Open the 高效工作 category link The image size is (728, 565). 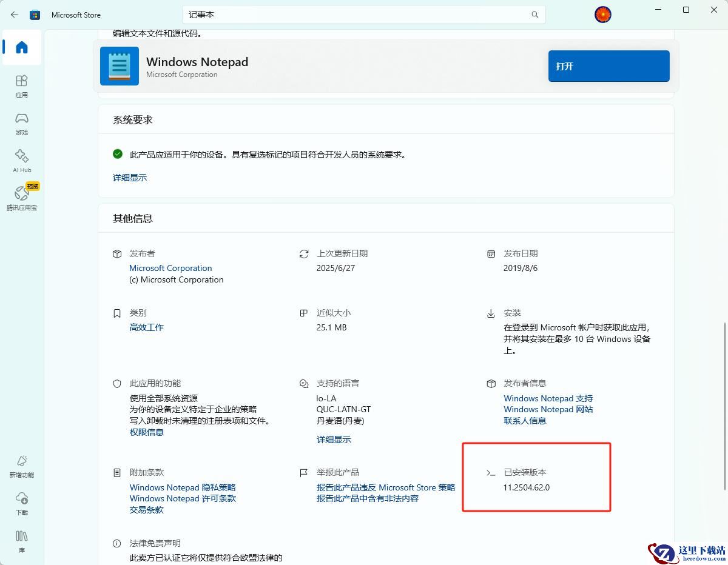point(146,327)
